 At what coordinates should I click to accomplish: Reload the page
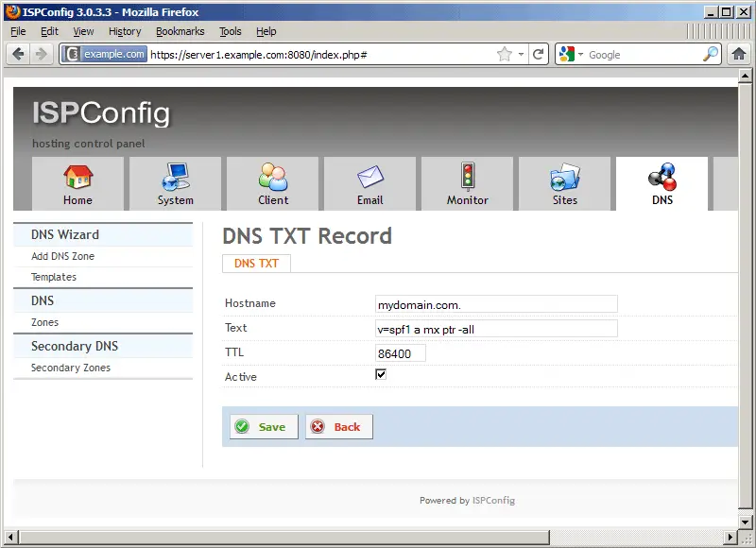538,54
